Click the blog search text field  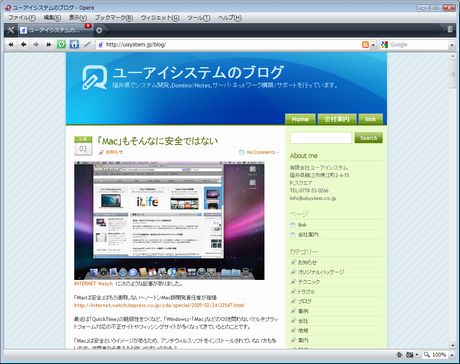[x=321, y=138]
